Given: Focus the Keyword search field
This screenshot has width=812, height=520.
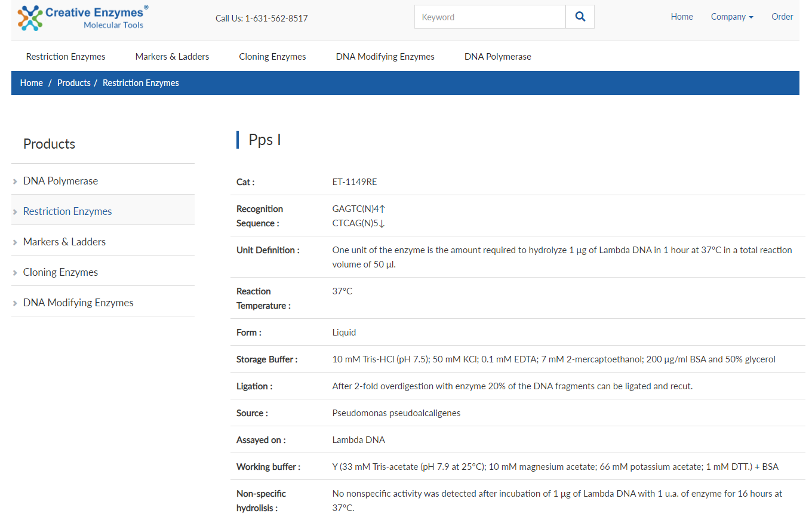Looking at the screenshot, I should pos(490,17).
